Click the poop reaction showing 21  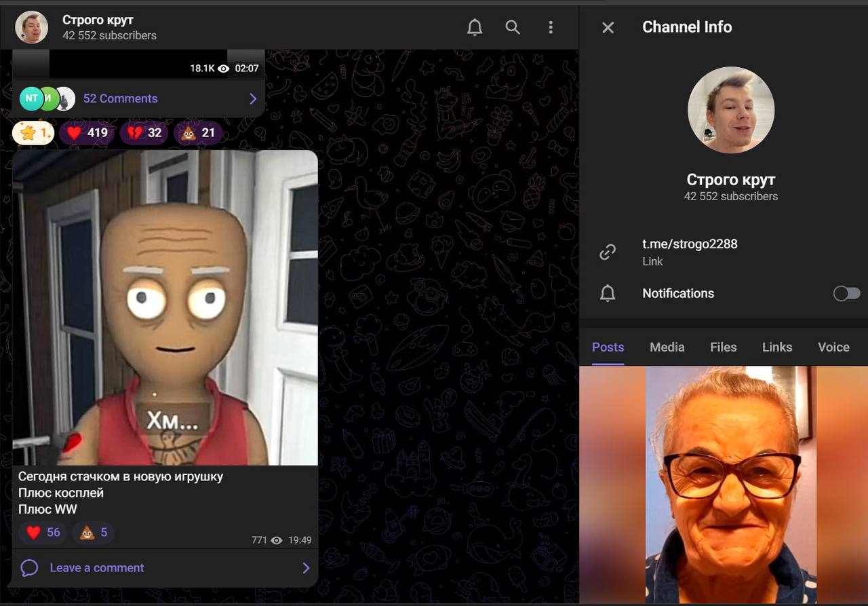point(197,132)
